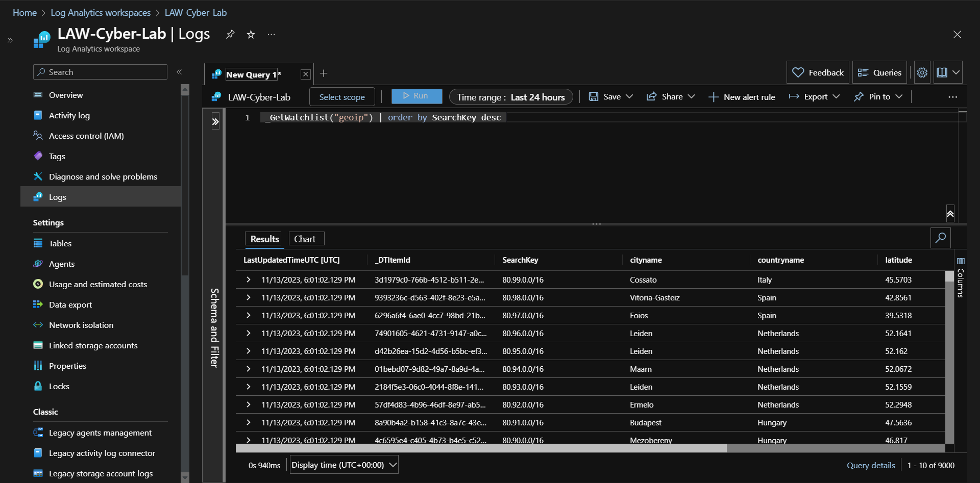The height and width of the screenshot is (483, 980).
Task: Pin the LAW-Cyber-Lab blade
Action: pyautogui.click(x=230, y=34)
